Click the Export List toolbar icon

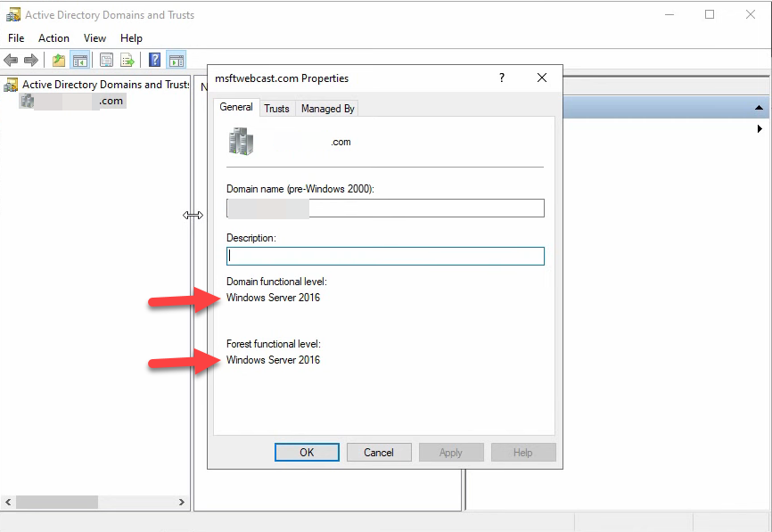(x=127, y=61)
